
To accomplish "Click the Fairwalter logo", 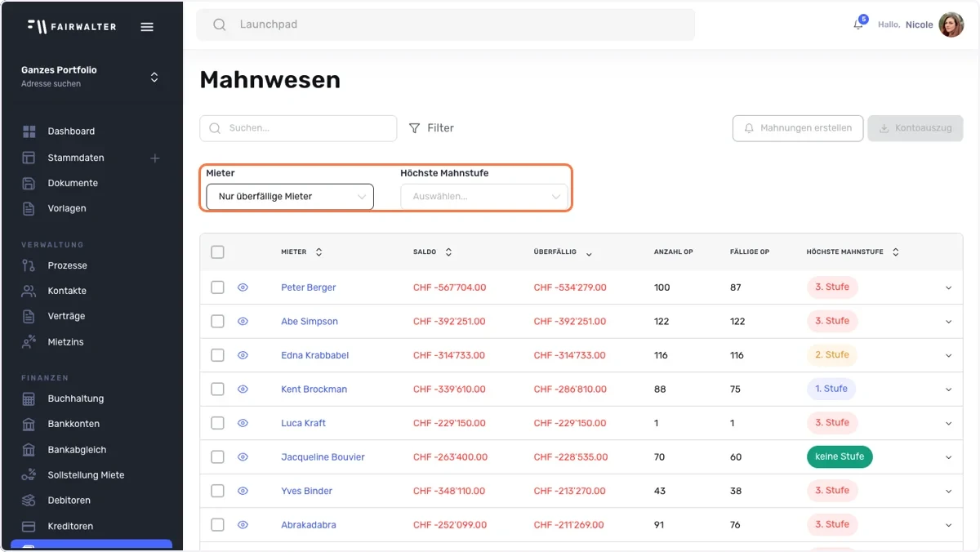I will [72, 26].
